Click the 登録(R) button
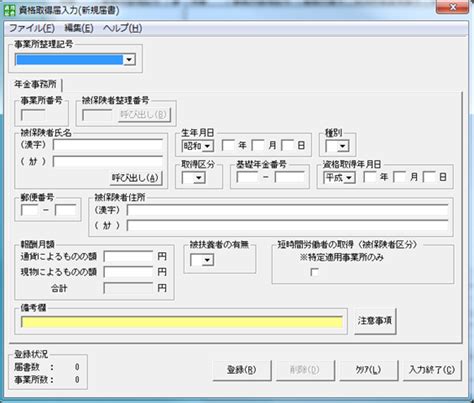474x403 pixels. [x=242, y=370]
